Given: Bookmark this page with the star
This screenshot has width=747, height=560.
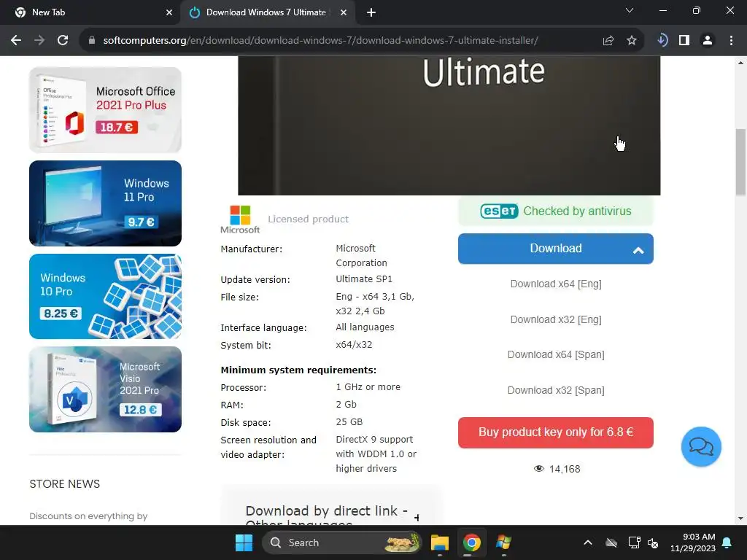Looking at the screenshot, I should tap(632, 41).
